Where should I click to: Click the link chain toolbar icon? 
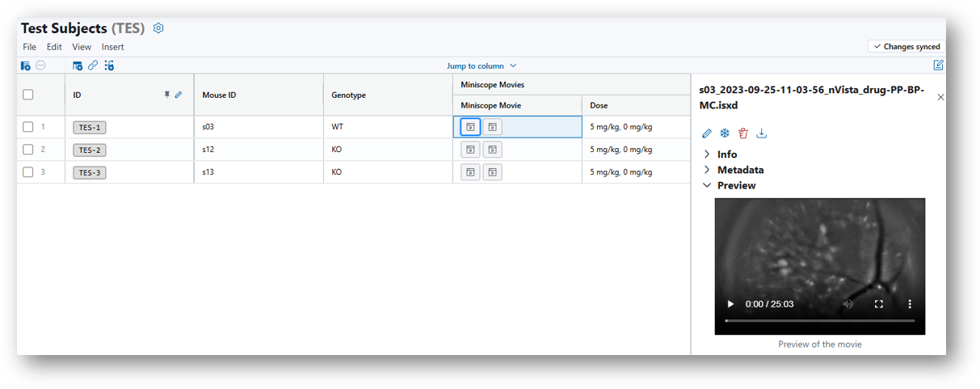(93, 66)
